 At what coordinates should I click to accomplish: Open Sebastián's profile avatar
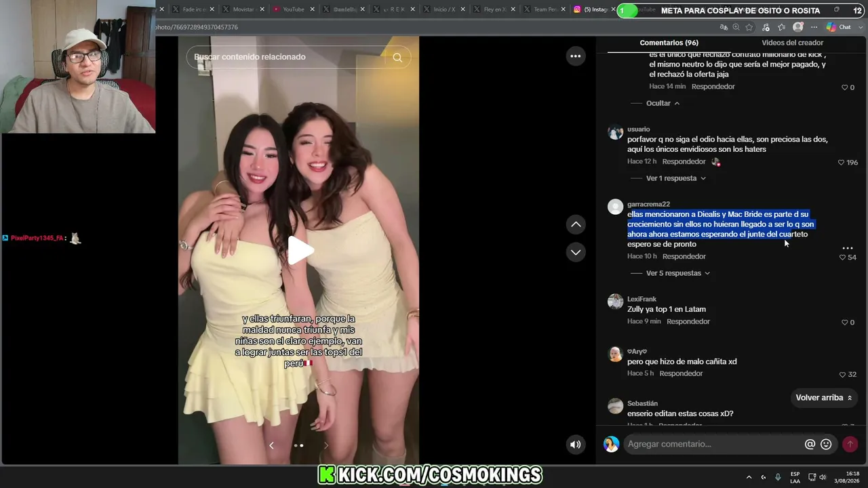coord(615,406)
